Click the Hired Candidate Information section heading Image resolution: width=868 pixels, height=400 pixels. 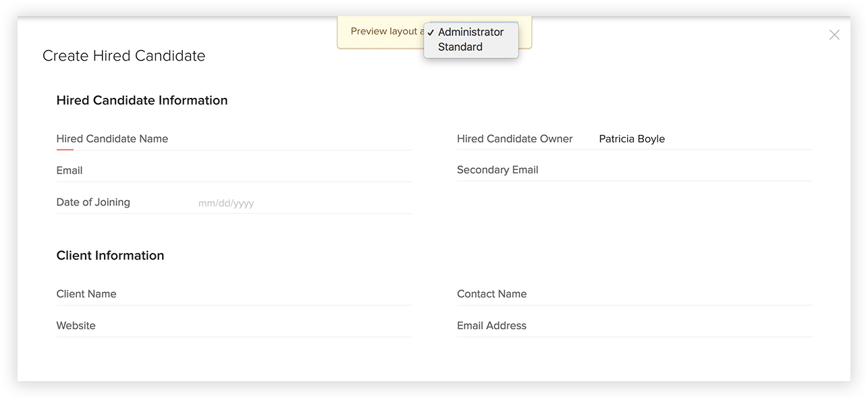tap(142, 101)
